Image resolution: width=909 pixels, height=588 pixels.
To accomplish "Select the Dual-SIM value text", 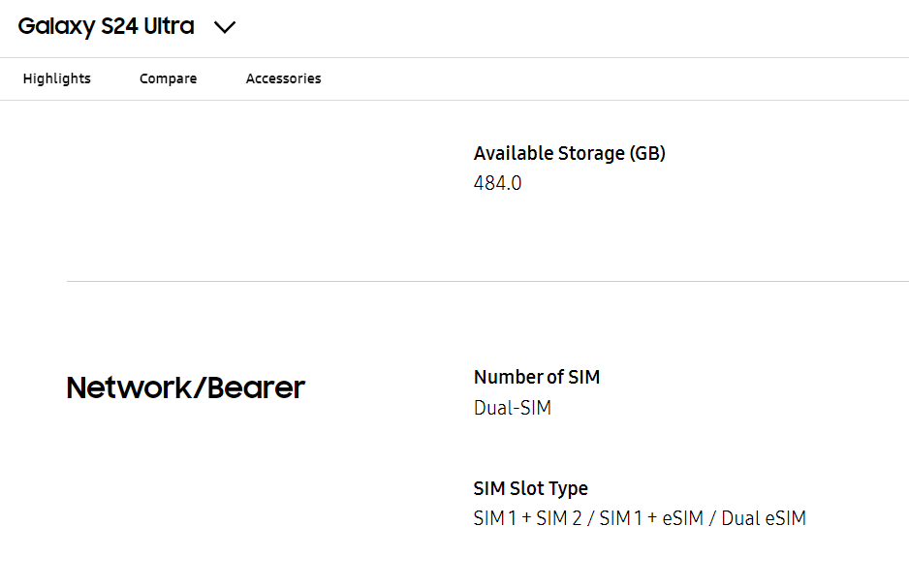I will coord(512,408).
